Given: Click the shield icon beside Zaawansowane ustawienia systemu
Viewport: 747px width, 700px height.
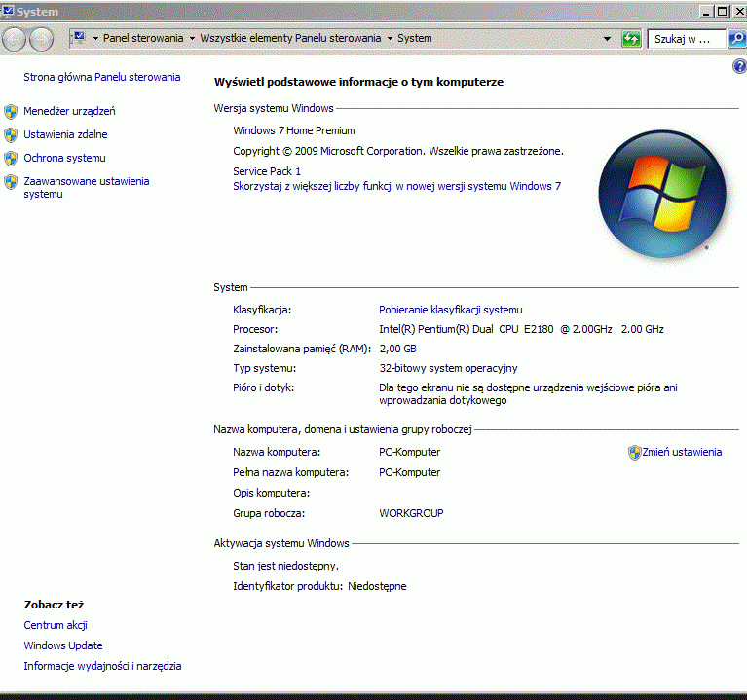Looking at the screenshot, I should coord(11,182).
